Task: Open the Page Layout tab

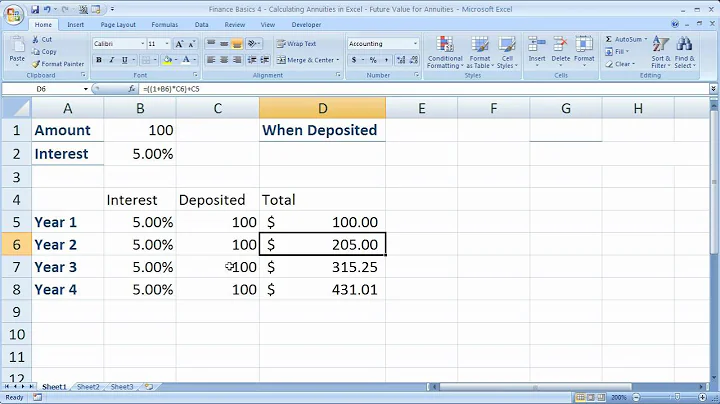Action: 118,25
